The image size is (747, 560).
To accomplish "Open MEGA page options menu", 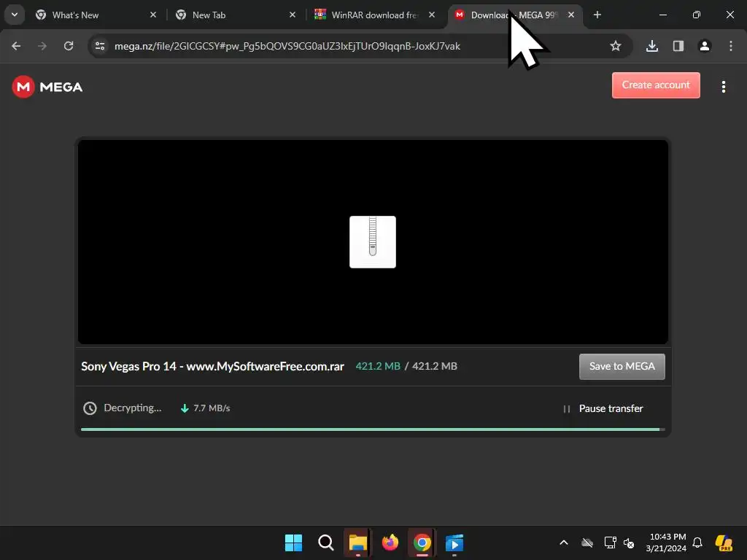I will [x=724, y=87].
